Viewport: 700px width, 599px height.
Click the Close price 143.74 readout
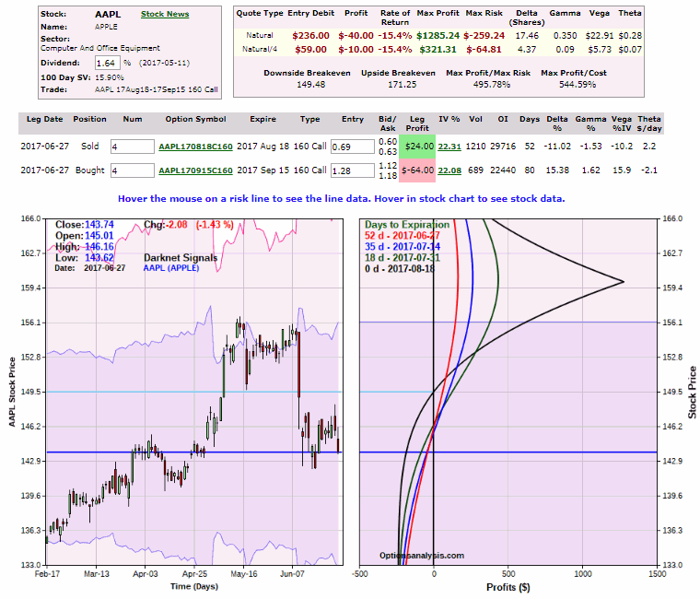point(99,225)
